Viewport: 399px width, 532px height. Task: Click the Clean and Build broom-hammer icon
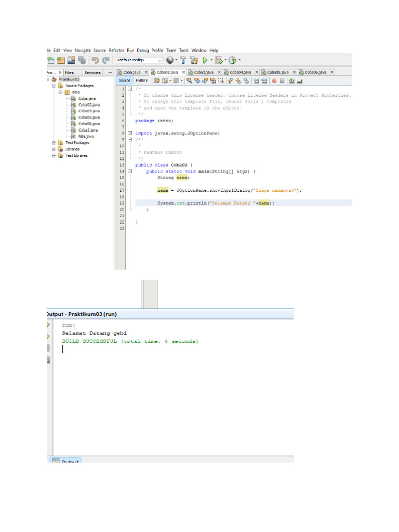[x=194, y=60]
